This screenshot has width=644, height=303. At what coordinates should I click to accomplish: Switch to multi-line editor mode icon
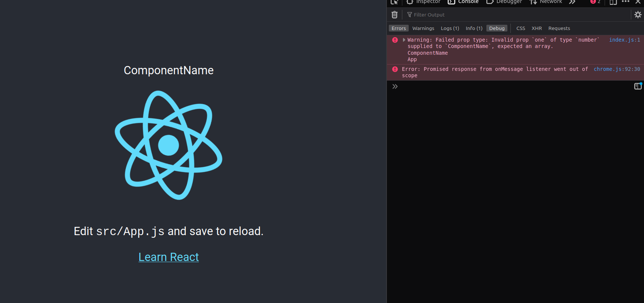(638, 86)
